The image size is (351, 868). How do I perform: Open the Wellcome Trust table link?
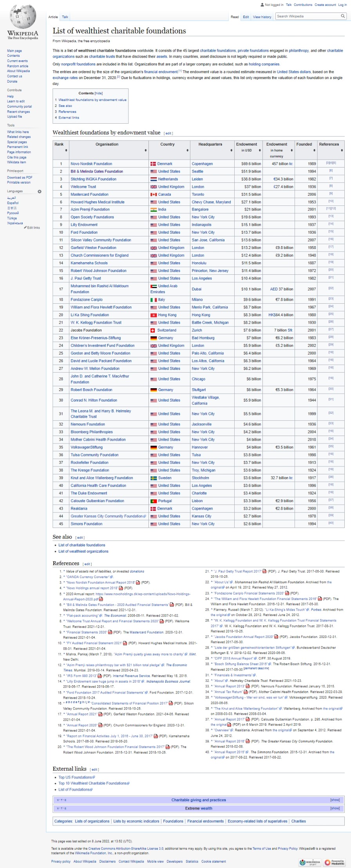pos(83,187)
